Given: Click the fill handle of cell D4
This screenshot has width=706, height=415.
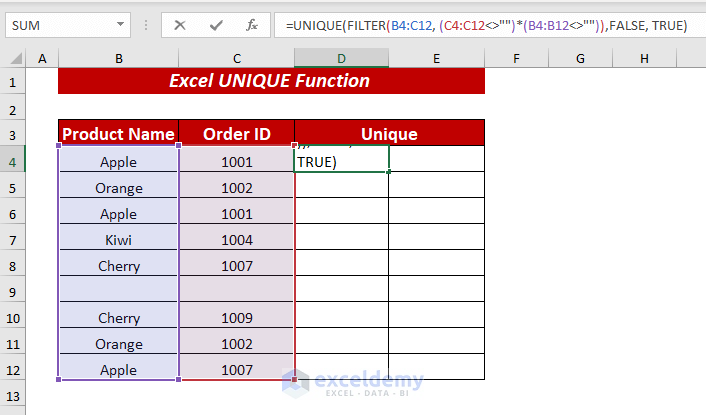Looking at the screenshot, I should click(x=389, y=171).
